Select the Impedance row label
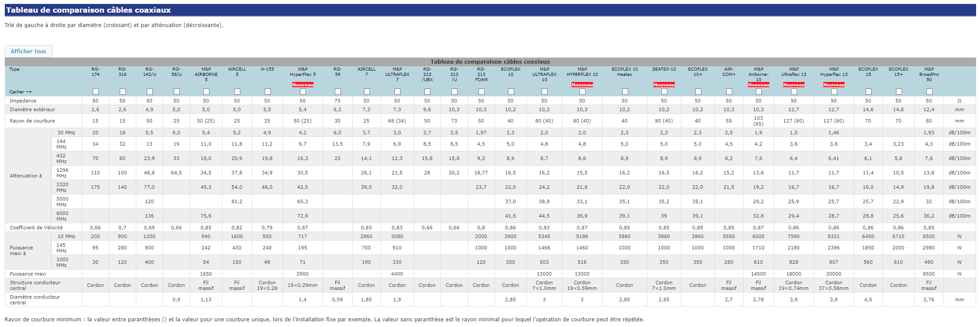 pyautogui.click(x=23, y=101)
